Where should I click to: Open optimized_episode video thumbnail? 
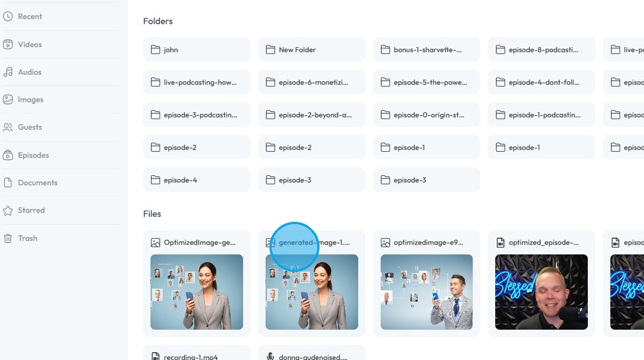click(541, 292)
